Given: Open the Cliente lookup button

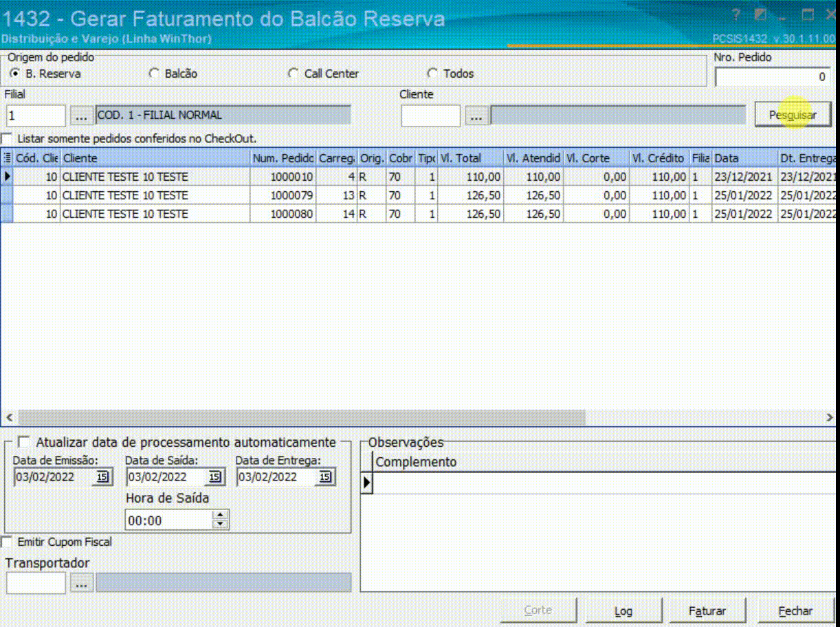Looking at the screenshot, I should [x=476, y=117].
